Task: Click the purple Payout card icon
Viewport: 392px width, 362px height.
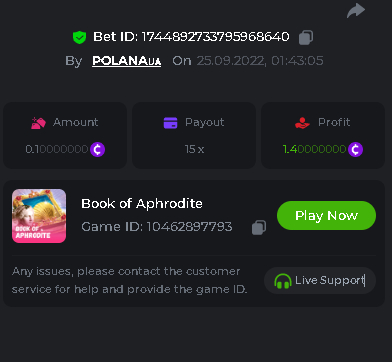Action: click(170, 123)
